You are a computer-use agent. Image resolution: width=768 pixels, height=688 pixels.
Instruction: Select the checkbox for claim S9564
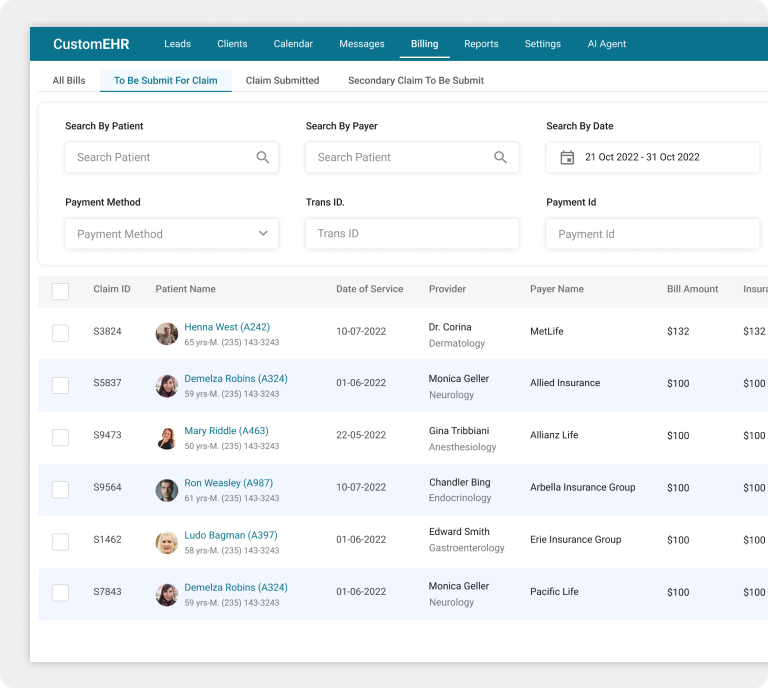pyautogui.click(x=61, y=489)
